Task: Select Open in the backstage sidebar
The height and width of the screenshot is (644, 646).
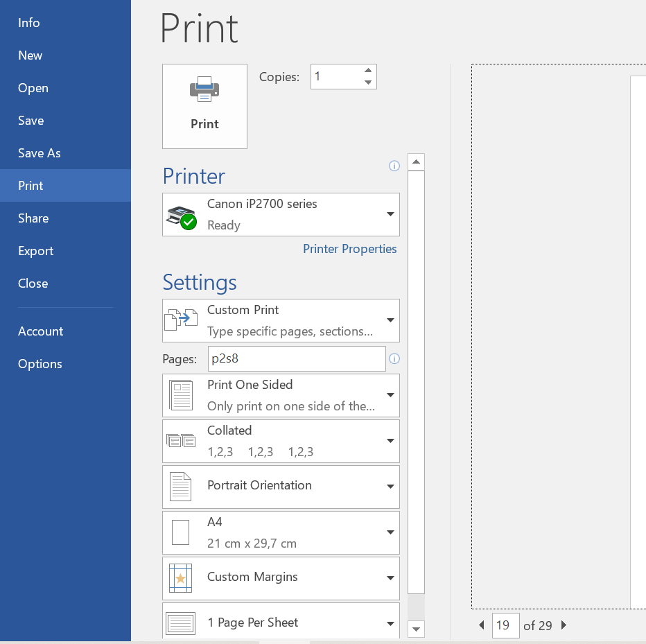Action: tap(66, 88)
